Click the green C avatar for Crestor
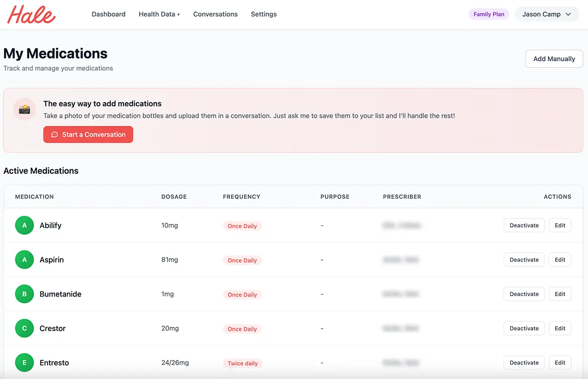Screen dimensions: 588x379 pos(24,329)
